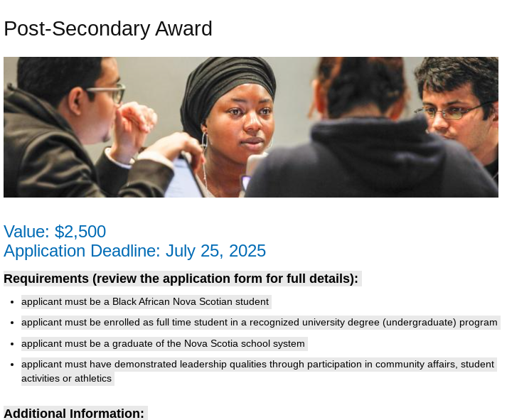Viewport: 507px width, 420px height.
Task: Click the demonstrated leadership qualities requirement
Action: [x=257, y=365]
